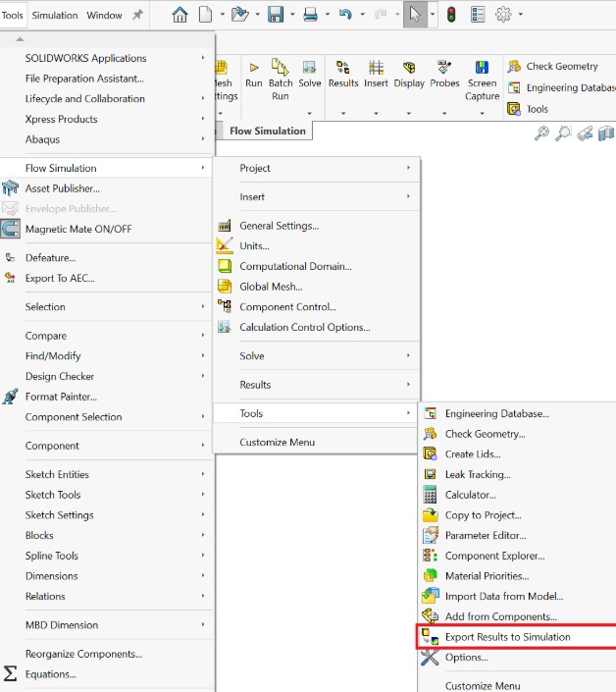Click the Select cursor tool icon
616x692 pixels.
point(415,15)
